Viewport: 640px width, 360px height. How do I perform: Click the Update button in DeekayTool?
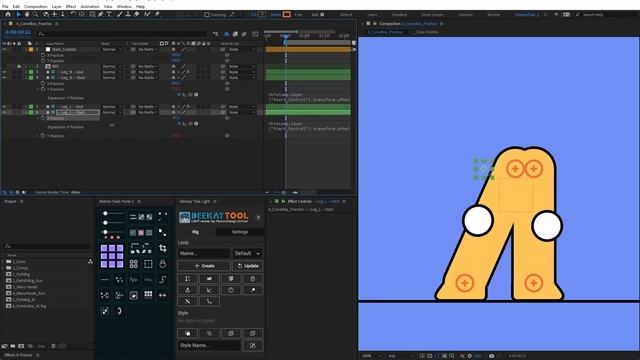248,266
